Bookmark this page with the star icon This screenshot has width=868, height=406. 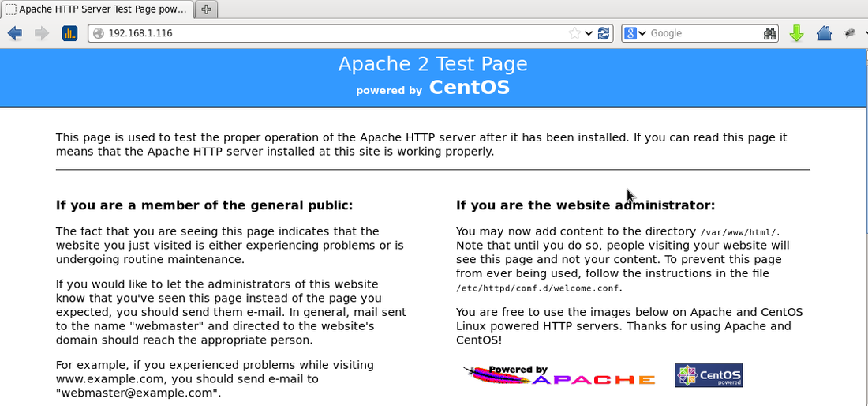coord(574,33)
